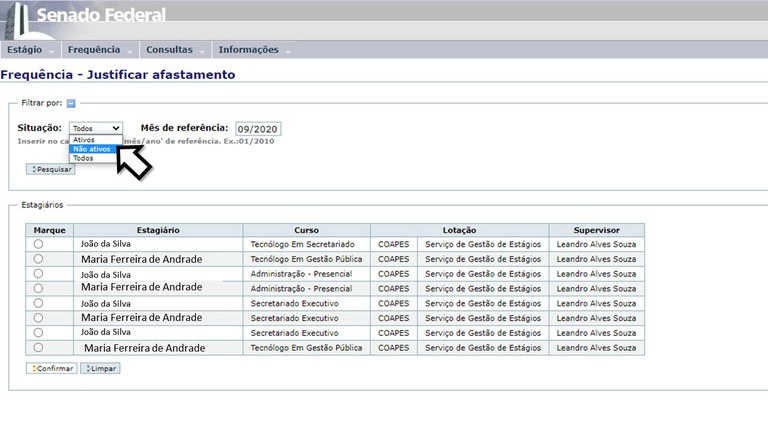Open the Situação dropdown
The image size is (768, 432).
96,129
